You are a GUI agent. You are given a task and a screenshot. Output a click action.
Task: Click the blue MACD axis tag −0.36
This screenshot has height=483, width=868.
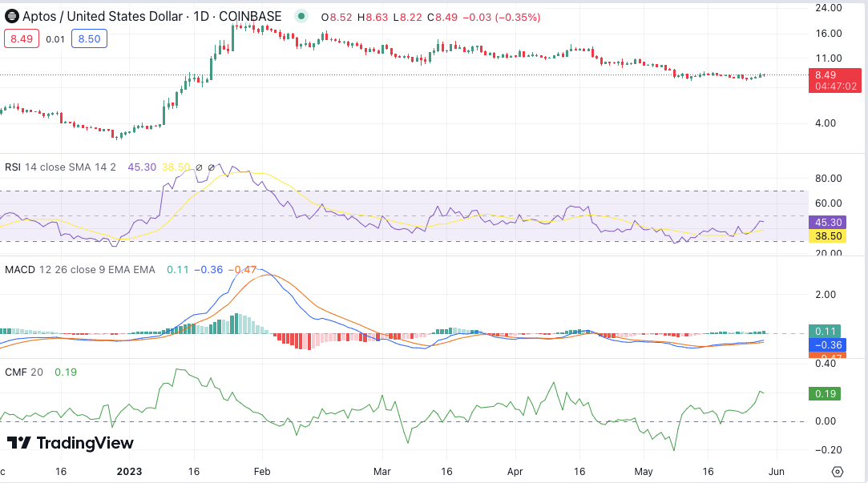click(827, 345)
